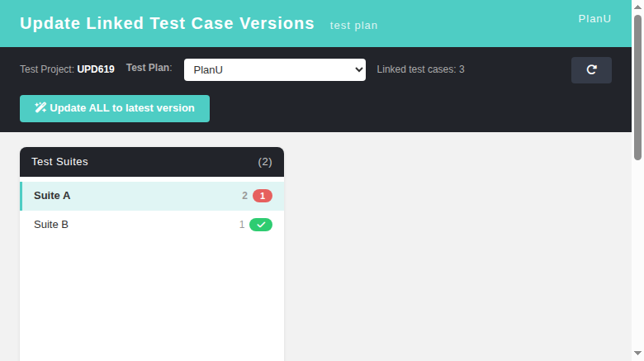Click the test plan subtitle
The height and width of the screenshot is (361, 644).
click(353, 26)
